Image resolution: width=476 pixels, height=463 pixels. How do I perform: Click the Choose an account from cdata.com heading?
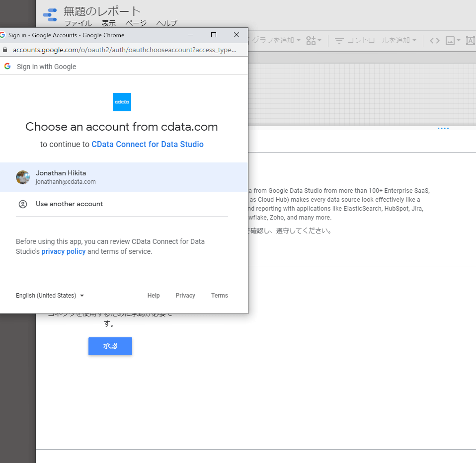click(121, 127)
